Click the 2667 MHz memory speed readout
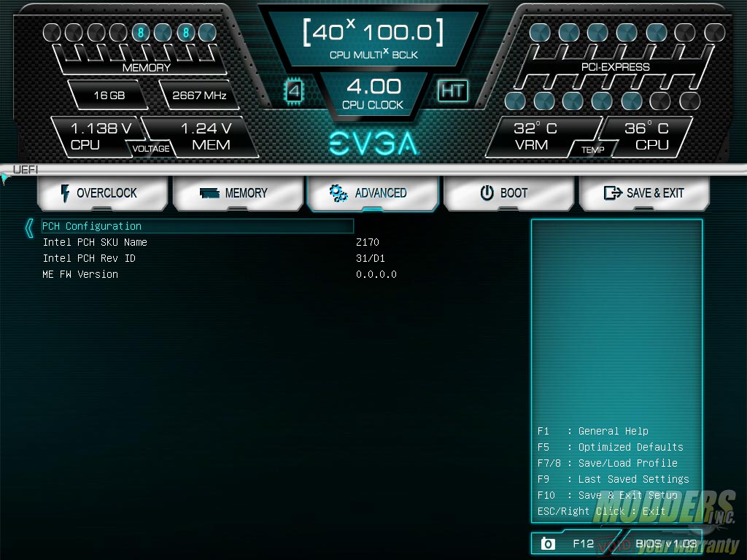 coord(199,96)
